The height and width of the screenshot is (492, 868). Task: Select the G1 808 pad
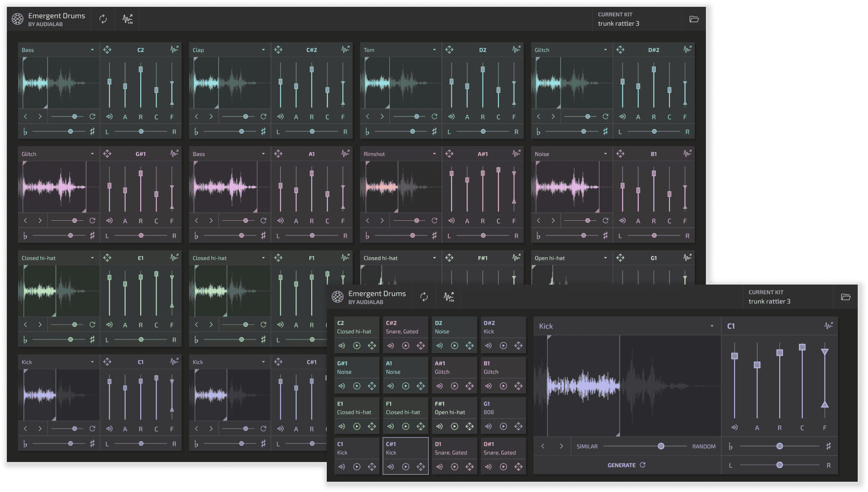pyautogui.click(x=503, y=408)
